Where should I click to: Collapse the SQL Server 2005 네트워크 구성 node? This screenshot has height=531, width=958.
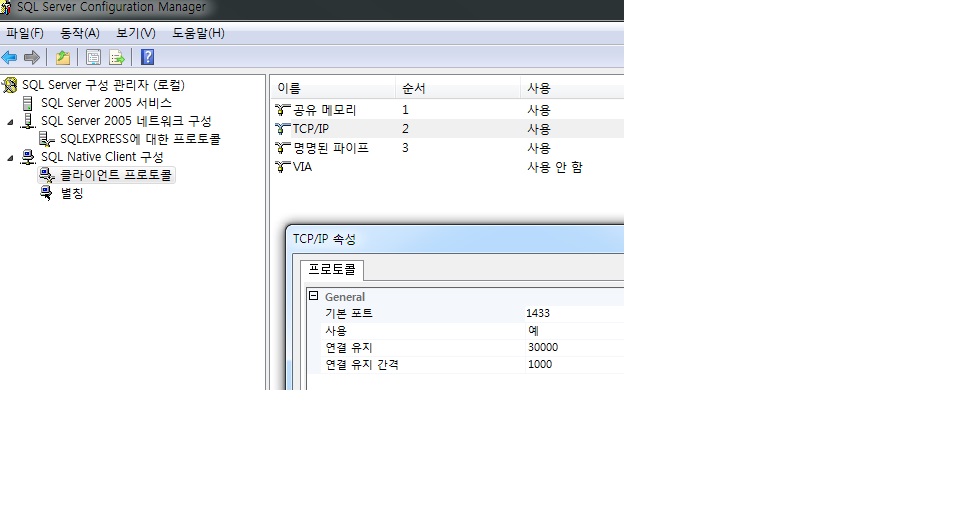[x=10, y=122]
